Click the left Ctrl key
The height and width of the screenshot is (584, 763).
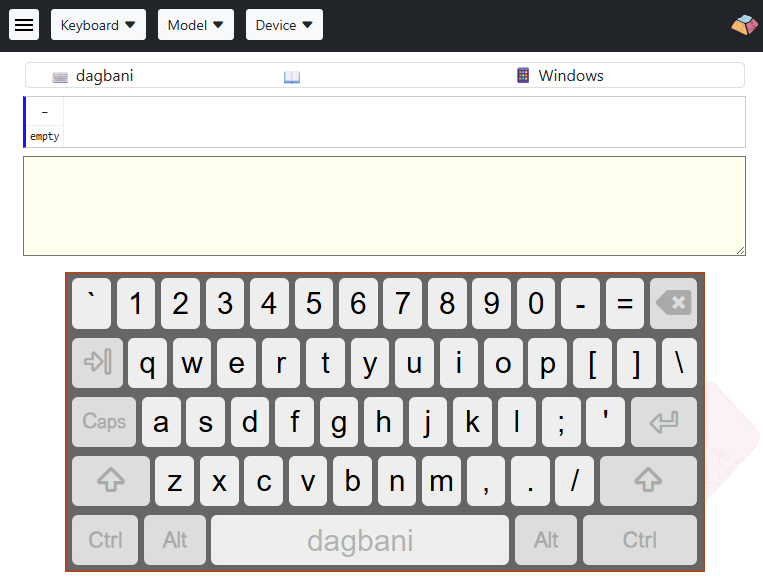pyautogui.click(x=105, y=540)
